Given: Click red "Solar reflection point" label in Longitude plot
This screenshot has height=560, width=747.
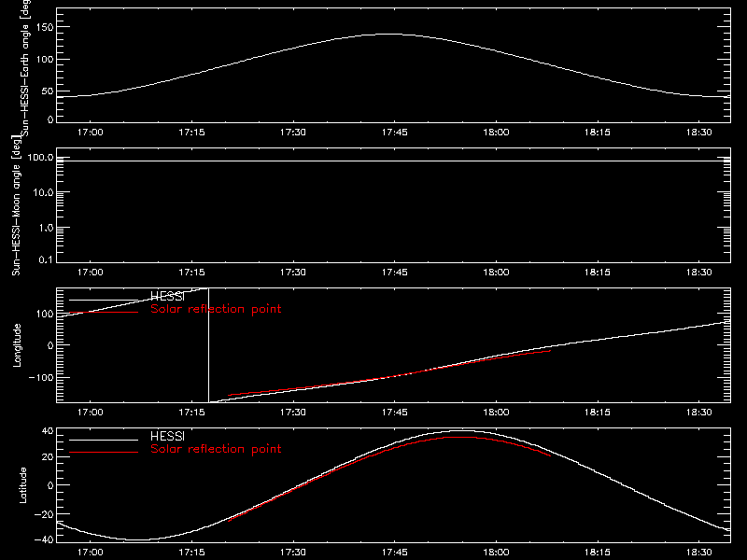Looking at the screenshot, I should [x=216, y=309].
